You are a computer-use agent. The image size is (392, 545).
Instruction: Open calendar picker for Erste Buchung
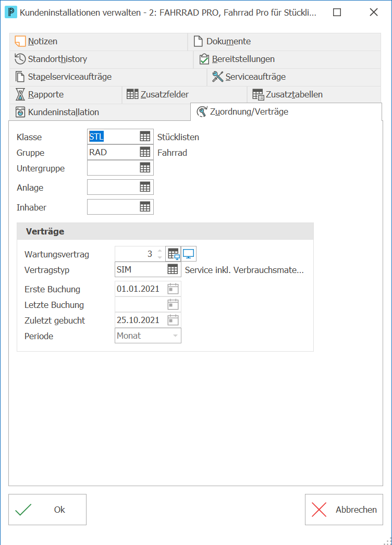(173, 289)
